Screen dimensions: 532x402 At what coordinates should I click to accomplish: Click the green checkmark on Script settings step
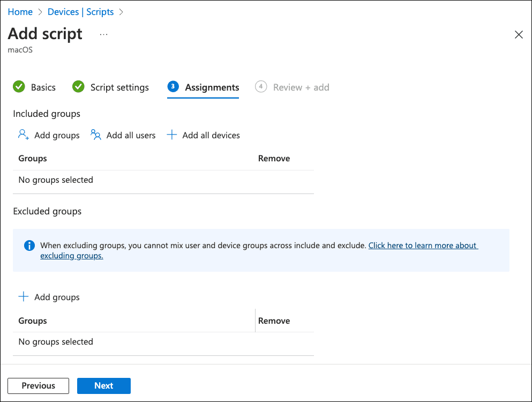(78, 86)
